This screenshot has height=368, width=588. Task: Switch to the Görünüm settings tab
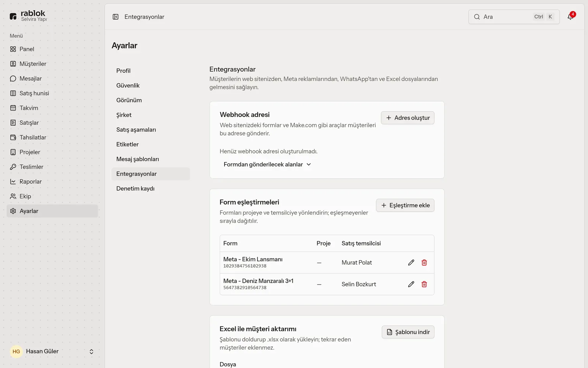(151, 100)
